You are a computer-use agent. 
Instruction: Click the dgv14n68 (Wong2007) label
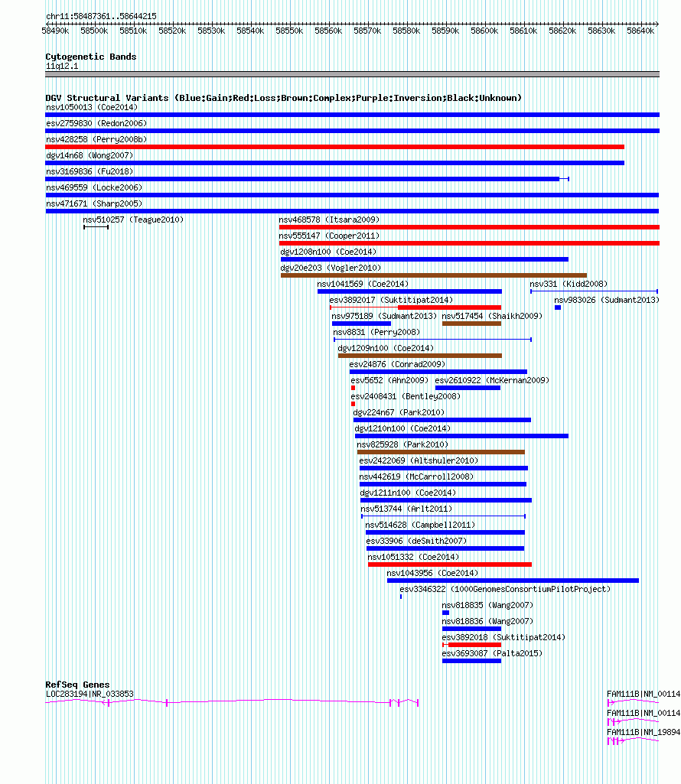click(x=90, y=155)
